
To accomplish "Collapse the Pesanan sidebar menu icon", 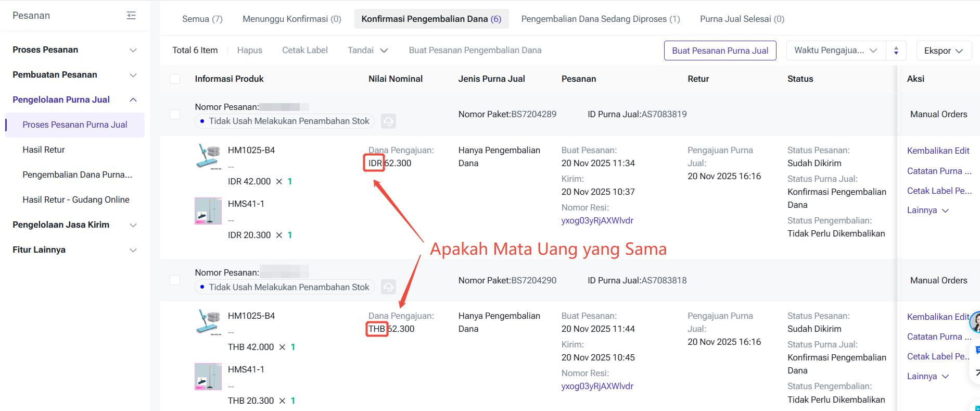I will 131,16.
